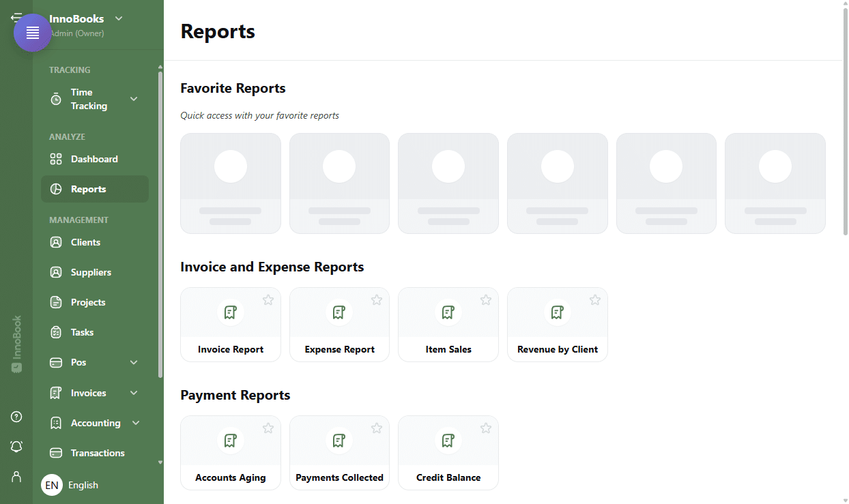Click the Reports pie chart icon
The width and height of the screenshot is (849, 504).
(56, 189)
